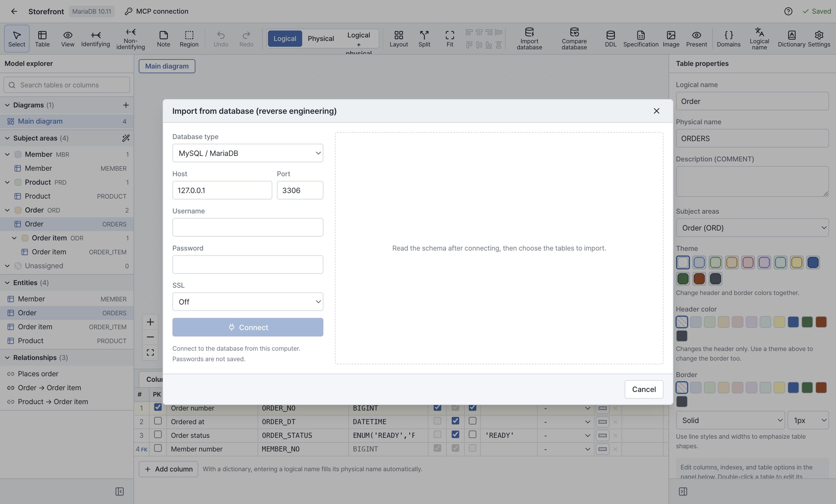The image size is (836, 504).
Task: Toggle PK checkbox for Order status row
Action: click(x=158, y=434)
